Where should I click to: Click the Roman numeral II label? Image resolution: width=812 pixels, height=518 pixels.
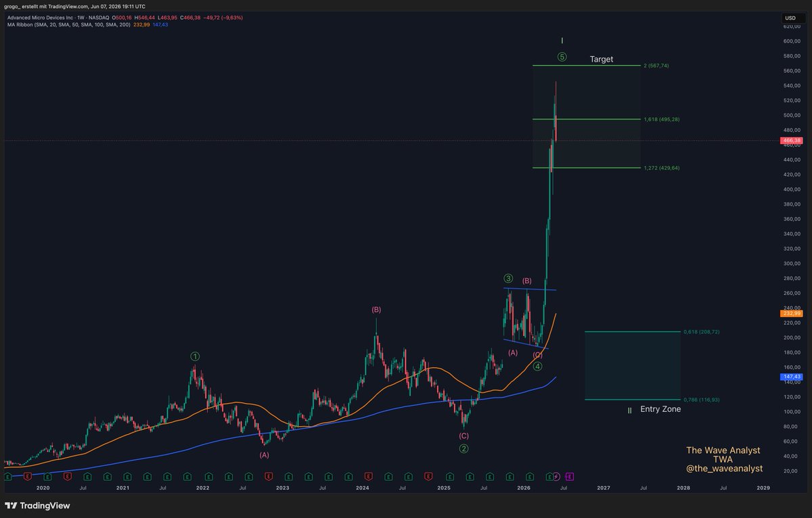tap(629, 410)
